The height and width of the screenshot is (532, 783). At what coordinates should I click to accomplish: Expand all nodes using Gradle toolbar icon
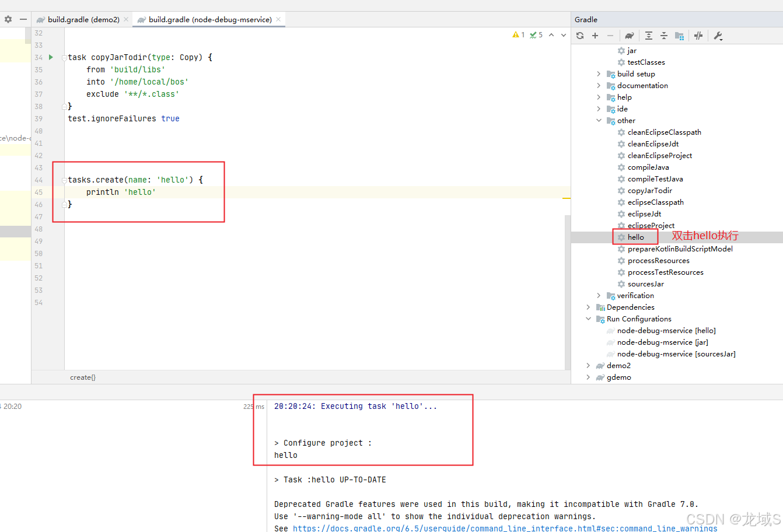tap(649, 36)
